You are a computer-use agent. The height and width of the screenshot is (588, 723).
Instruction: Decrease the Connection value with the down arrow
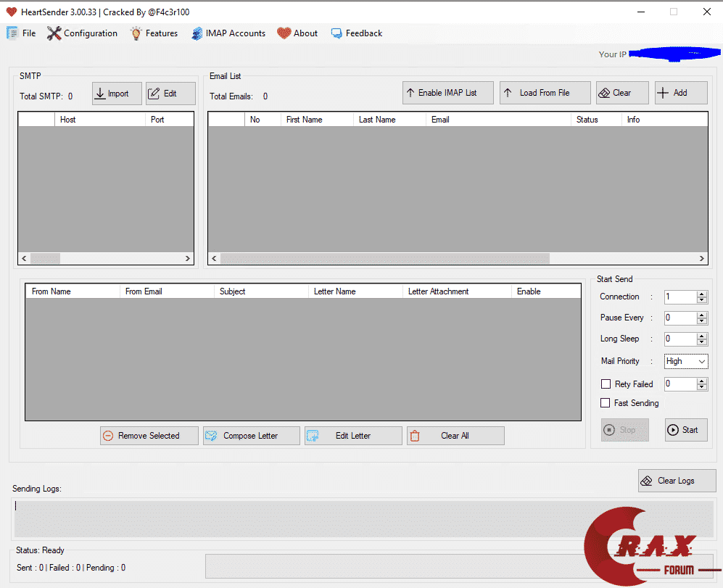[x=702, y=300]
